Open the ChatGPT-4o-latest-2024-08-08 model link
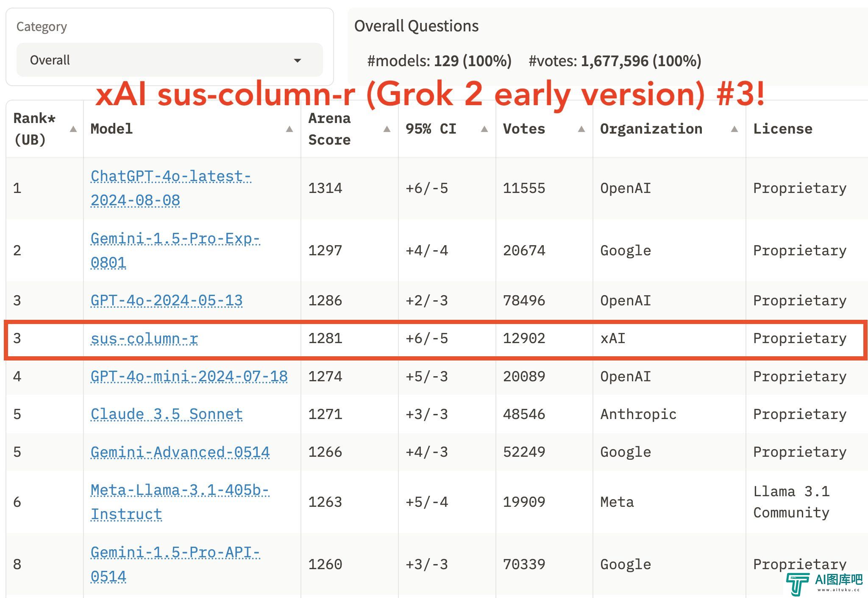868x598 pixels. click(x=171, y=188)
